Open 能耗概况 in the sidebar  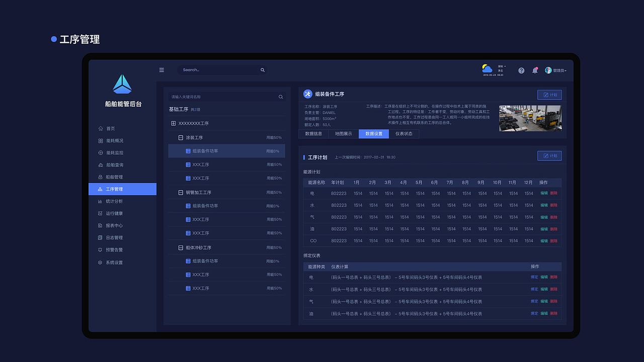click(111, 141)
